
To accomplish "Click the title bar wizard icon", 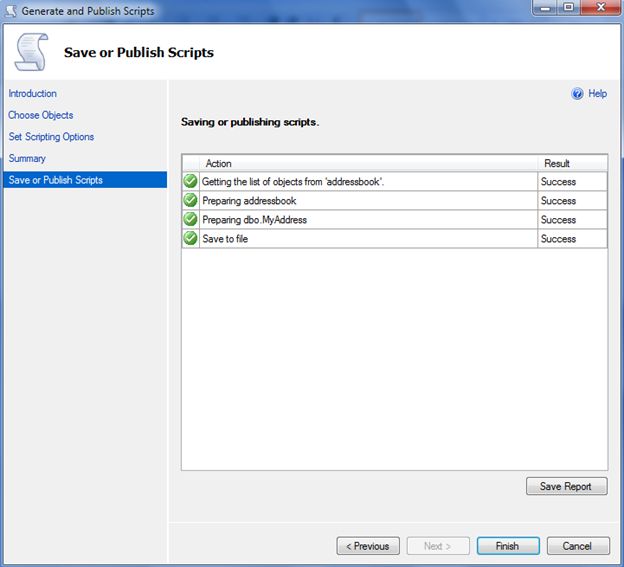I will pos(11,11).
